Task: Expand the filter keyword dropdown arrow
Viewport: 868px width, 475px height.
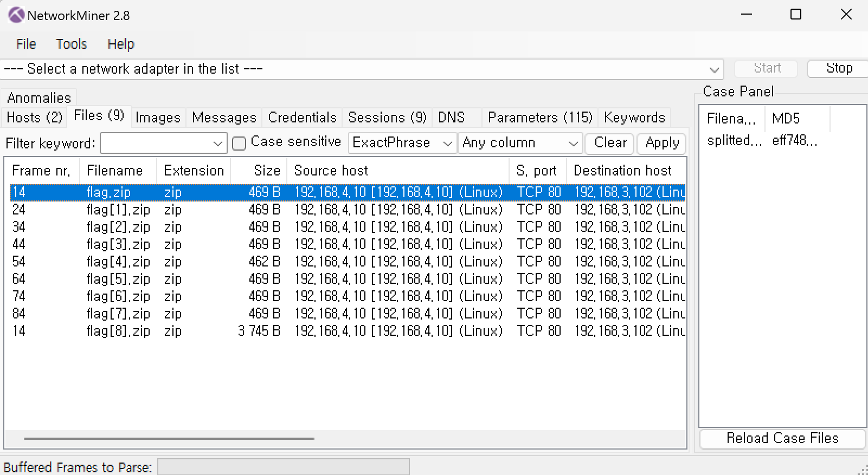Action: [218, 144]
